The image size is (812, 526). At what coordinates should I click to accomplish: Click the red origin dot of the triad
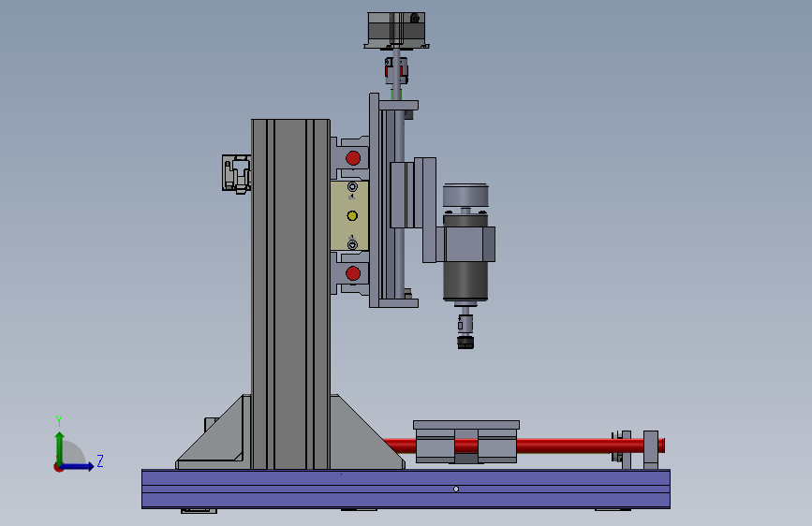pyautogui.click(x=58, y=467)
